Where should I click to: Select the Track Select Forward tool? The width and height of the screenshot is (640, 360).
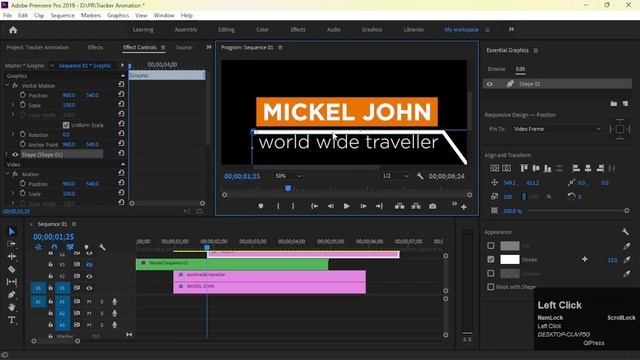[x=11, y=244]
